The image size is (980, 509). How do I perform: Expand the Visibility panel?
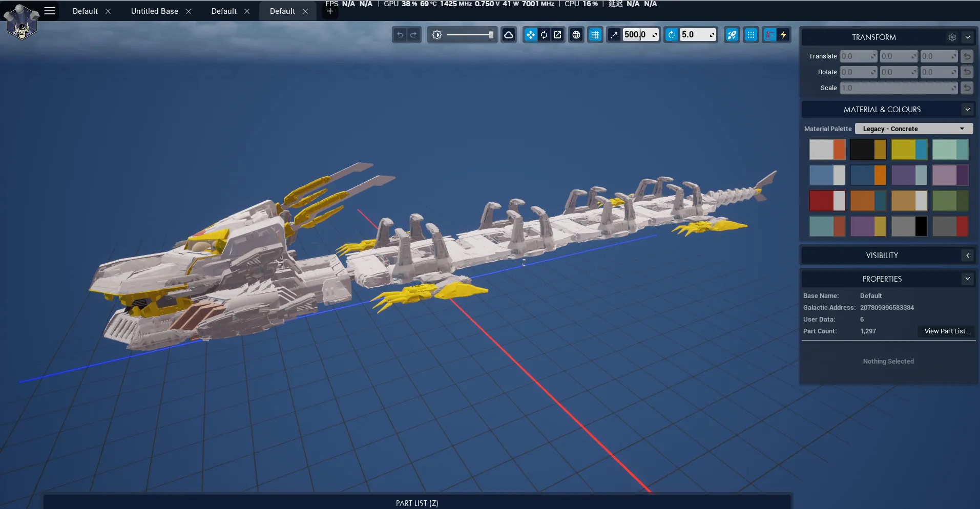coord(968,255)
